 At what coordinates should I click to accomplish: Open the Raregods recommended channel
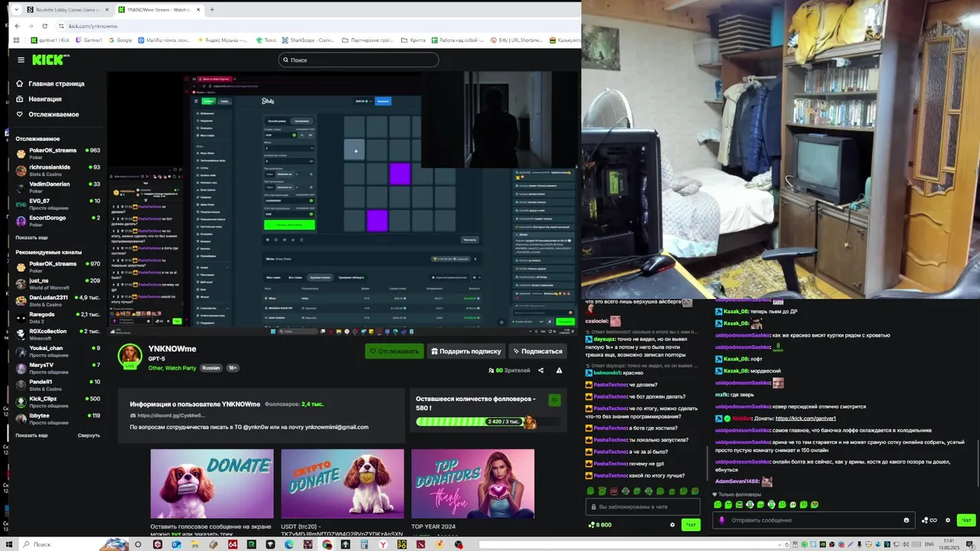point(58,317)
